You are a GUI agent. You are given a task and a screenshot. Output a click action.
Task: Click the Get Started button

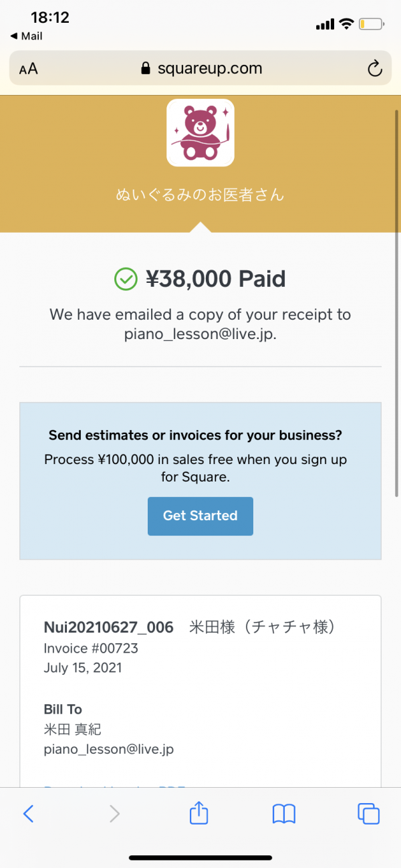tap(200, 516)
